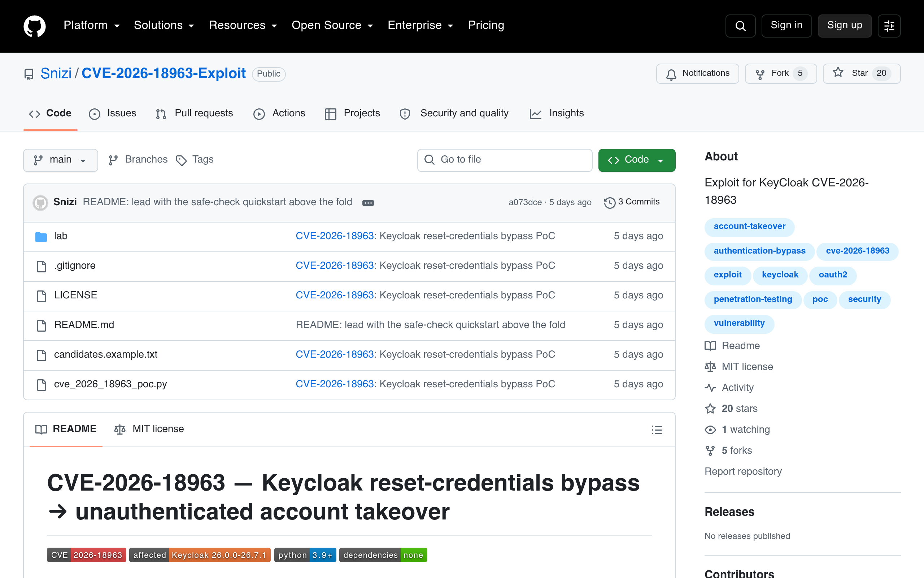Click the CVE 2026-18963 badge
Screen dimensions: 924x578
click(87, 555)
